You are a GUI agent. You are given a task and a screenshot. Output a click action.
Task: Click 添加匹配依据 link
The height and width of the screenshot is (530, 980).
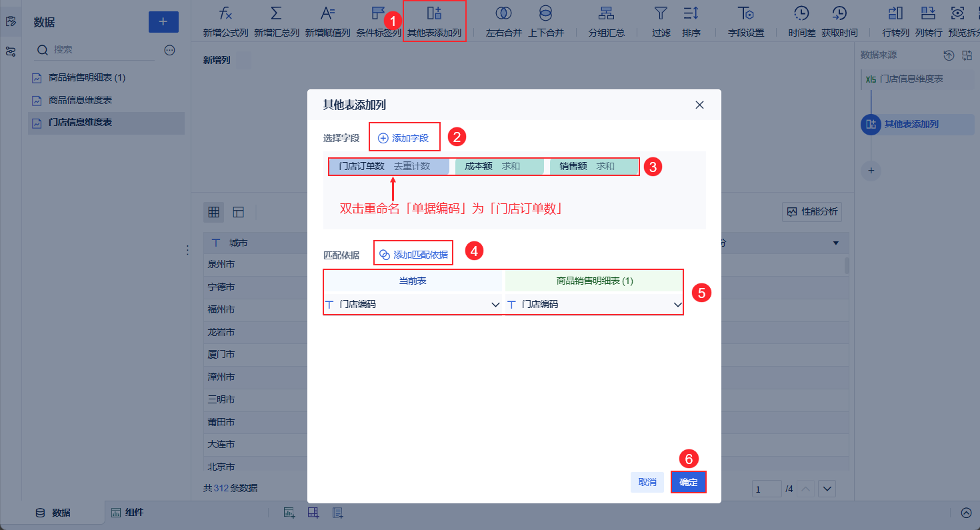point(413,254)
